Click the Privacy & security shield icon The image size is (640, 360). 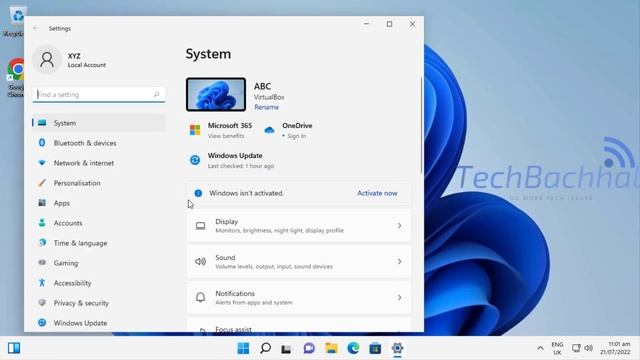pyautogui.click(x=42, y=302)
